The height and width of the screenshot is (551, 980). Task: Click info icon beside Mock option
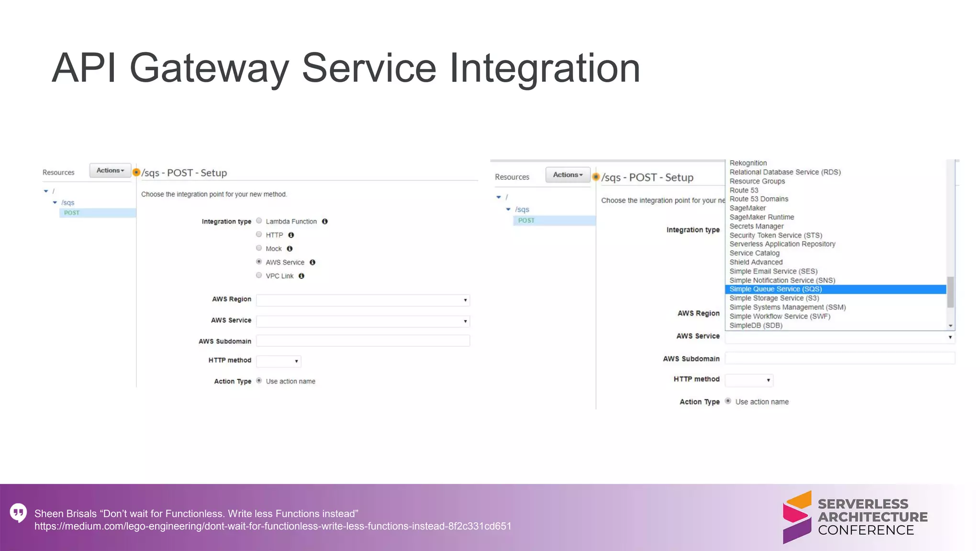click(x=290, y=249)
